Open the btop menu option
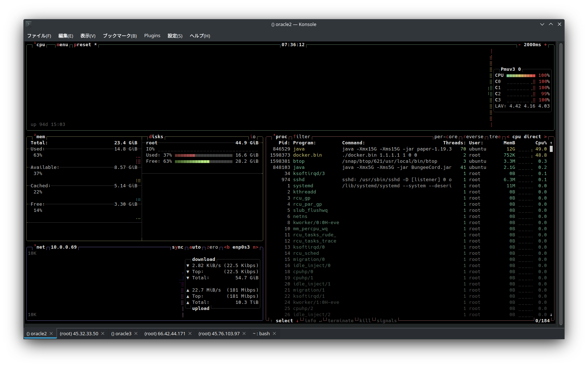The image size is (588, 367). (x=62, y=45)
